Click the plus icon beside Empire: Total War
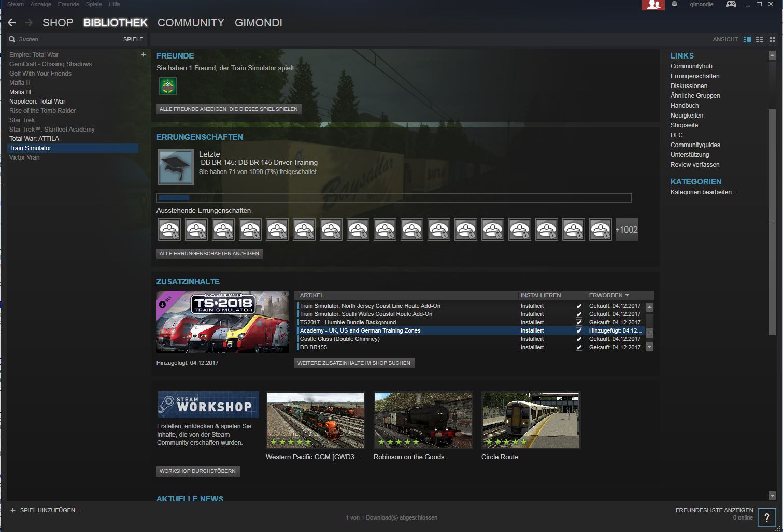Image resolution: width=783 pixels, height=532 pixels. (x=144, y=54)
